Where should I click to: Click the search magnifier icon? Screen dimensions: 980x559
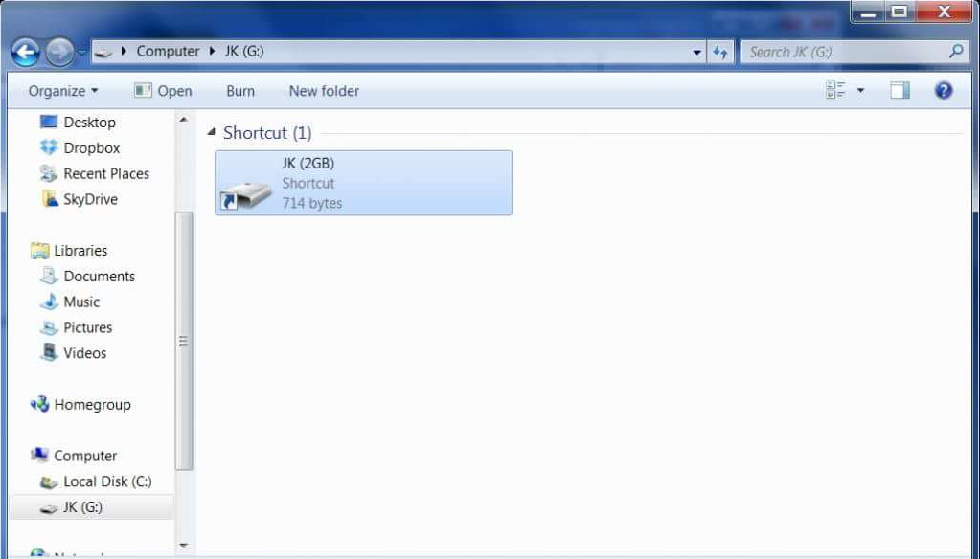956,52
